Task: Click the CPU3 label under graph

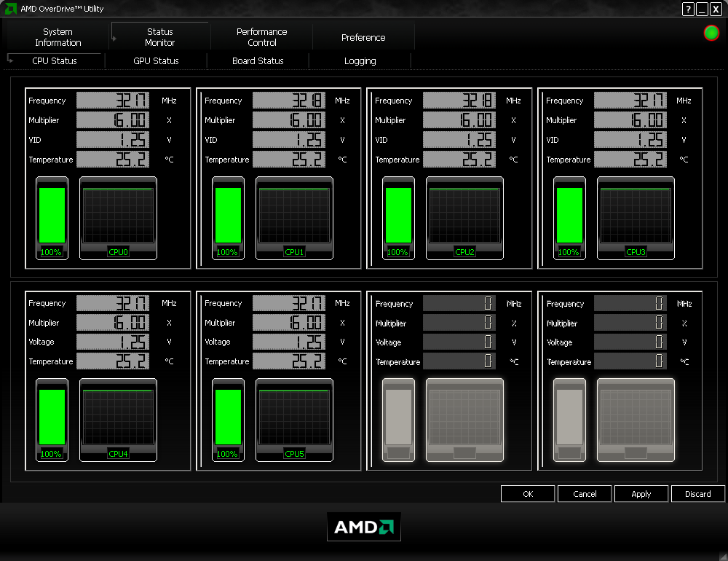Action: (x=636, y=252)
